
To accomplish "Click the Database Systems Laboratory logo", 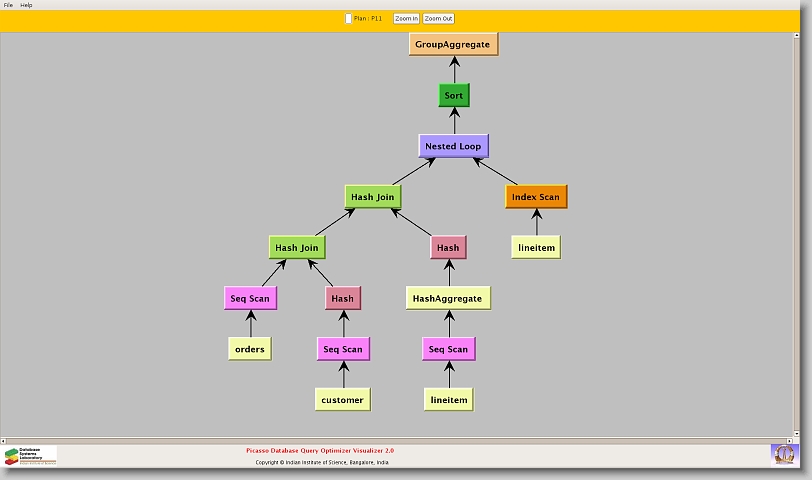I will pos(30,456).
